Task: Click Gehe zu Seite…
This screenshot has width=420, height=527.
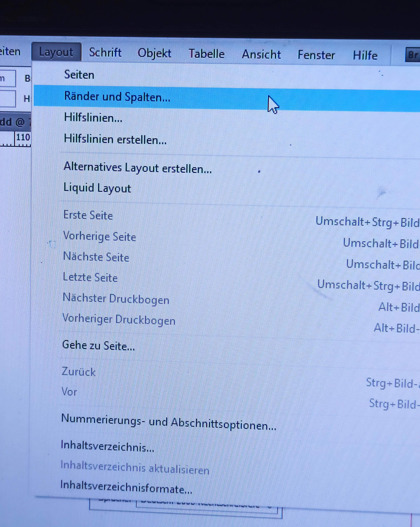Action: tap(98, 346)
